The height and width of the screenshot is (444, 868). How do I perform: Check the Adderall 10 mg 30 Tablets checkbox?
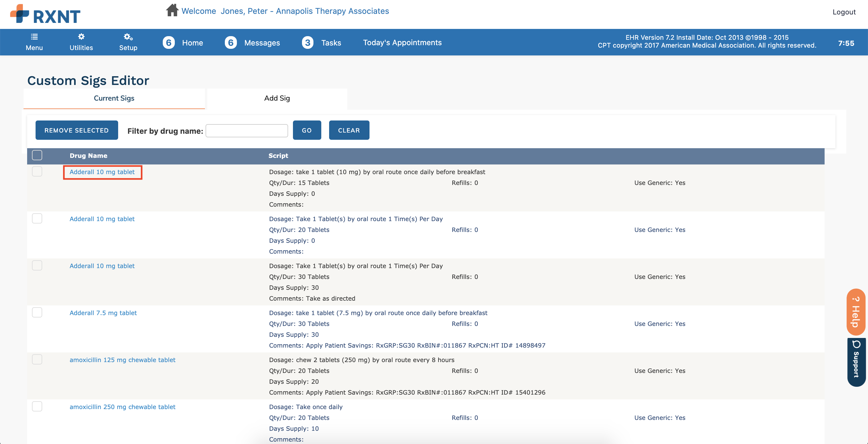pyautogui.click(x=37, y=265)
